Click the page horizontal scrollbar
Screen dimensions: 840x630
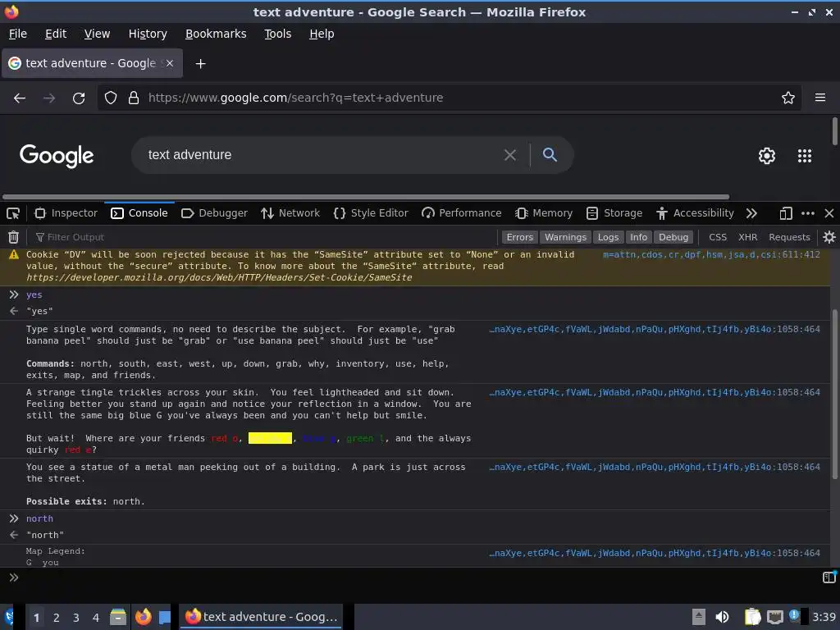pos(366,197)
